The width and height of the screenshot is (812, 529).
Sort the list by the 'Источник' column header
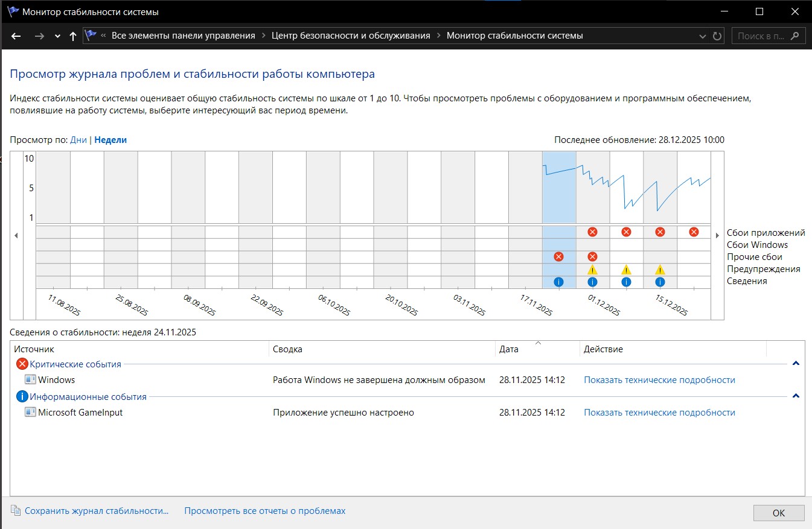coord(140,349)
